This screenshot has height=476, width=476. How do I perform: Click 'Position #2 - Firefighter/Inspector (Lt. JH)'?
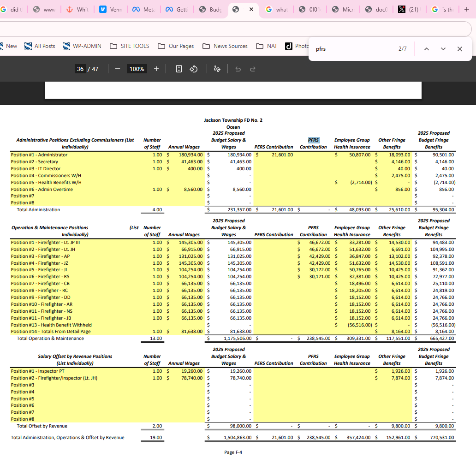coord(54,378)
